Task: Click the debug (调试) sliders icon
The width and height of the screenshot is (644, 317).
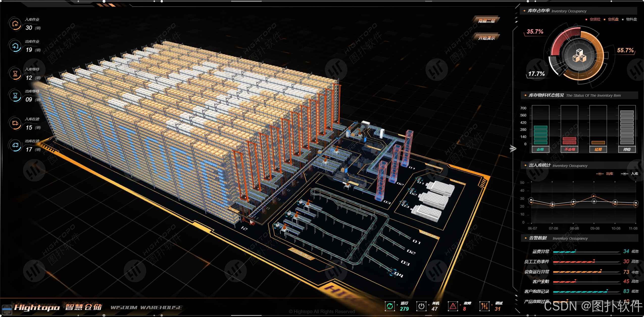Action: click(484, 306)
